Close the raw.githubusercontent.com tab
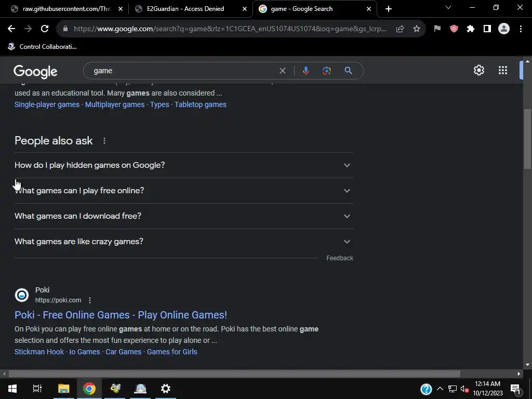The height and width of the screenshot is (399, 532). [121, 9]
